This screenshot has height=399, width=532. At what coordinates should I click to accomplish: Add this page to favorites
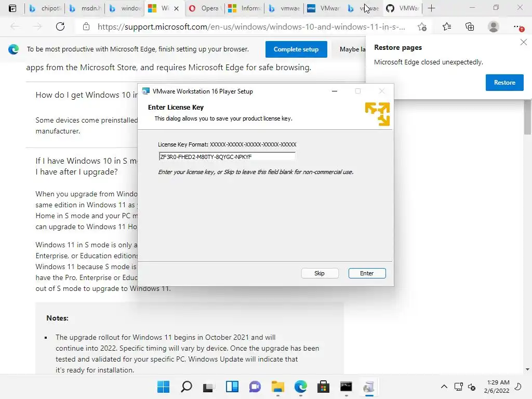pos(422,27)
